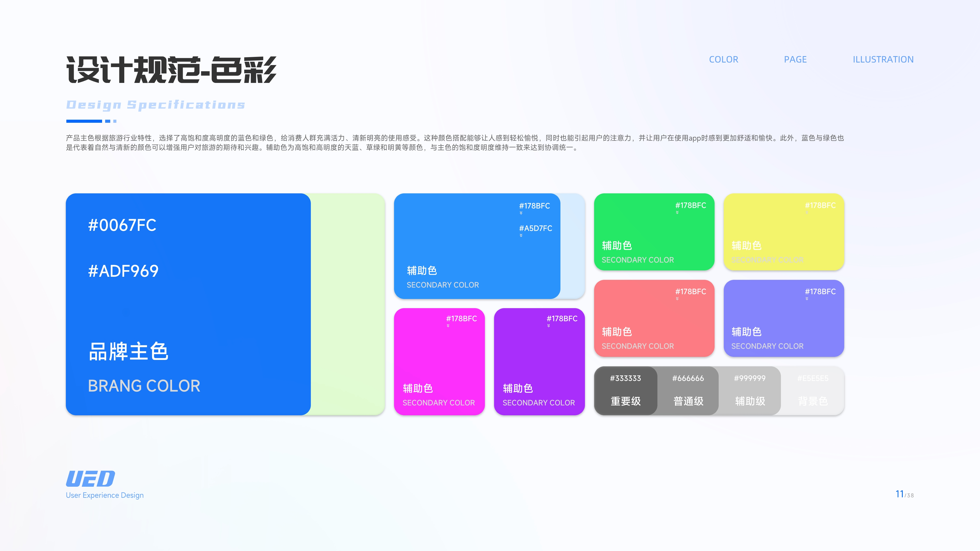Screen dimensions: 980x551
Task: Select the light green brand secondary swatch
Action: point(348,304)
